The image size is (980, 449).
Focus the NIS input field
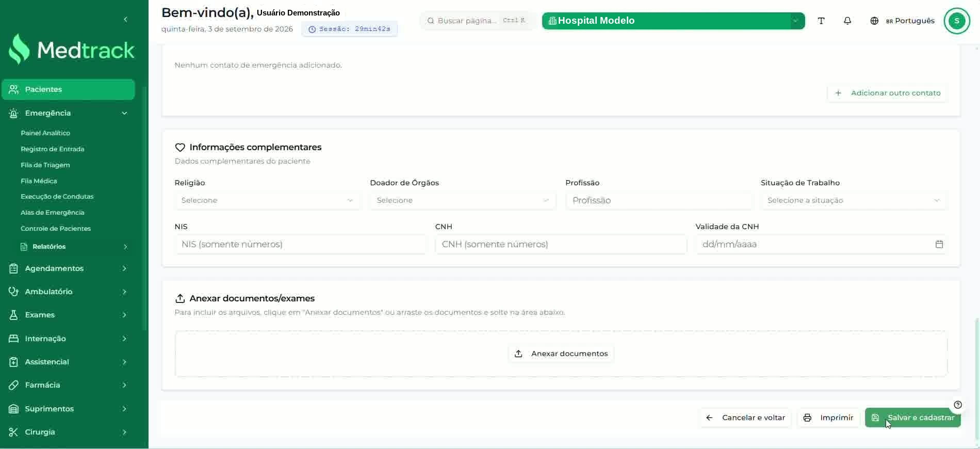(301, 244)
